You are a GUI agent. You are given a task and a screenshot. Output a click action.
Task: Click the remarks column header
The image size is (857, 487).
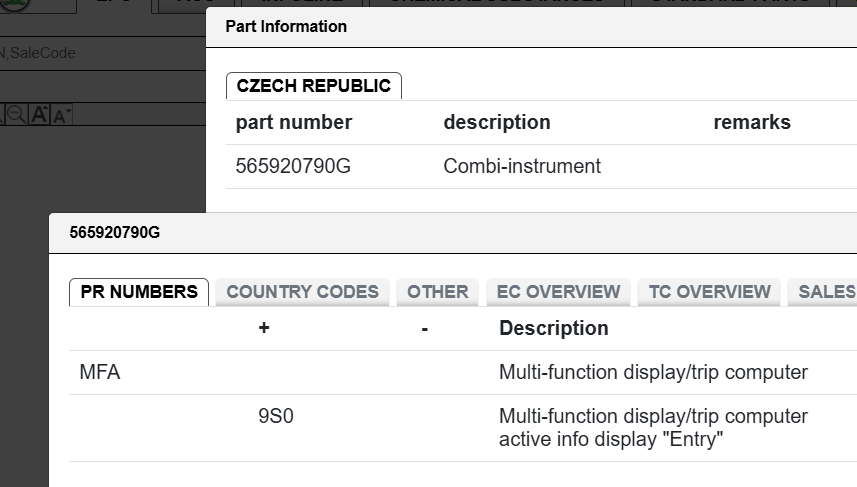point(752,122)
